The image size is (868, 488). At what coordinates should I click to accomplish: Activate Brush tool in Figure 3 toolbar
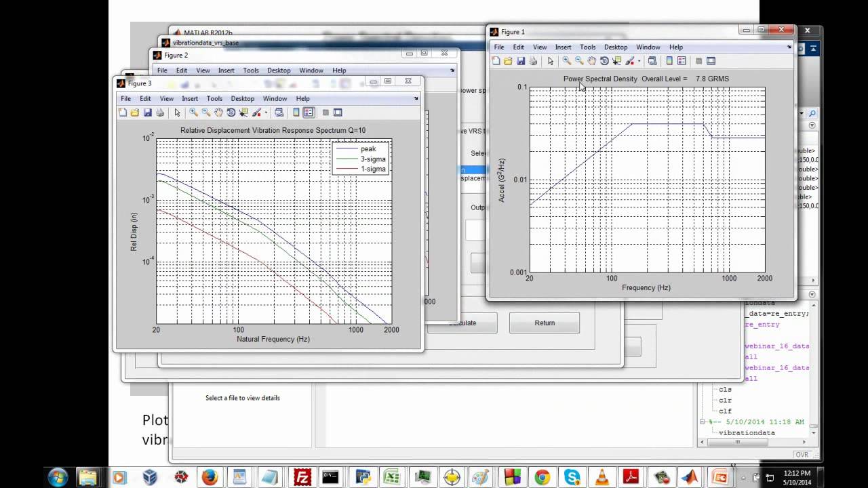click(x=256, y=113)
